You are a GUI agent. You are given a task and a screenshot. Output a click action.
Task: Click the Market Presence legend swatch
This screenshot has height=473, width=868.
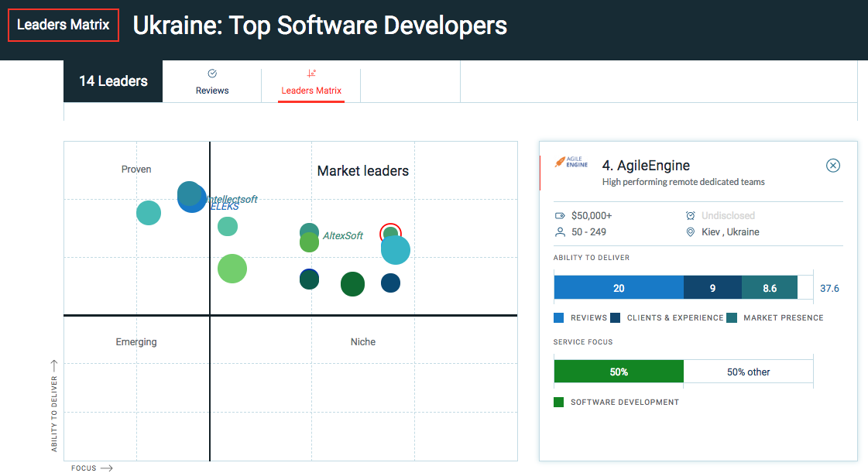coord(732,317)
